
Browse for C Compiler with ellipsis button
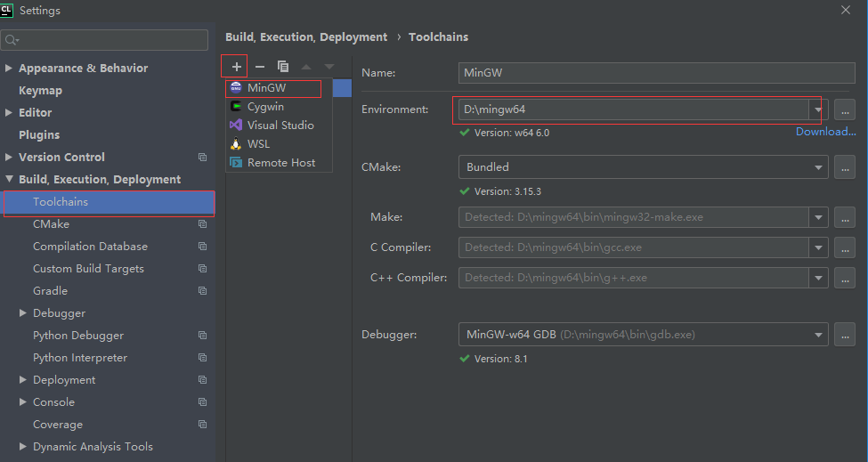click(845, 248)
